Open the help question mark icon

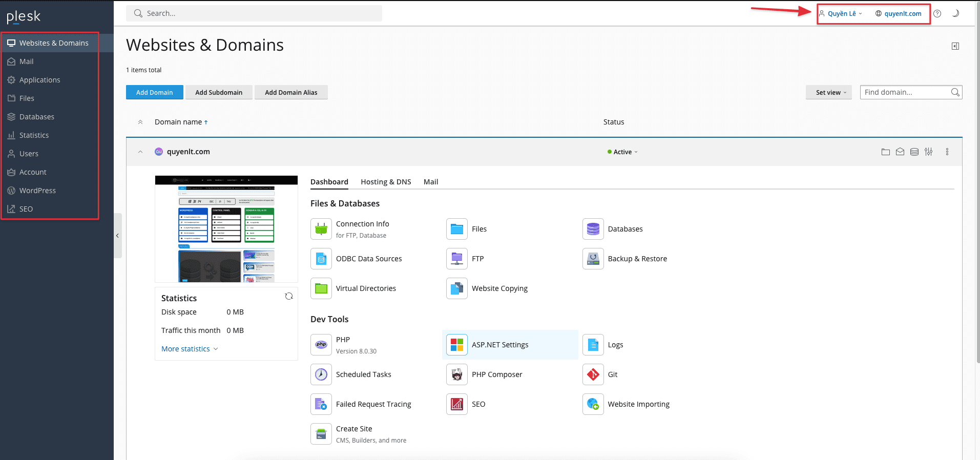[x=937, y=14]
